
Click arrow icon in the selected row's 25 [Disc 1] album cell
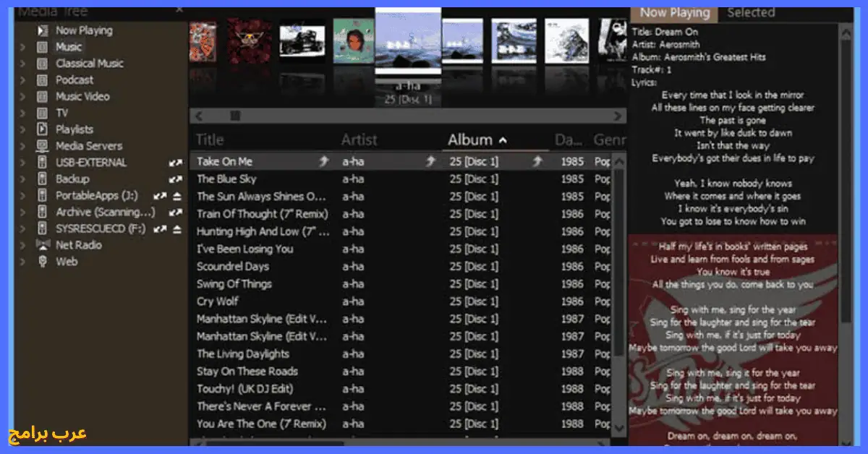tap(537, 162)
